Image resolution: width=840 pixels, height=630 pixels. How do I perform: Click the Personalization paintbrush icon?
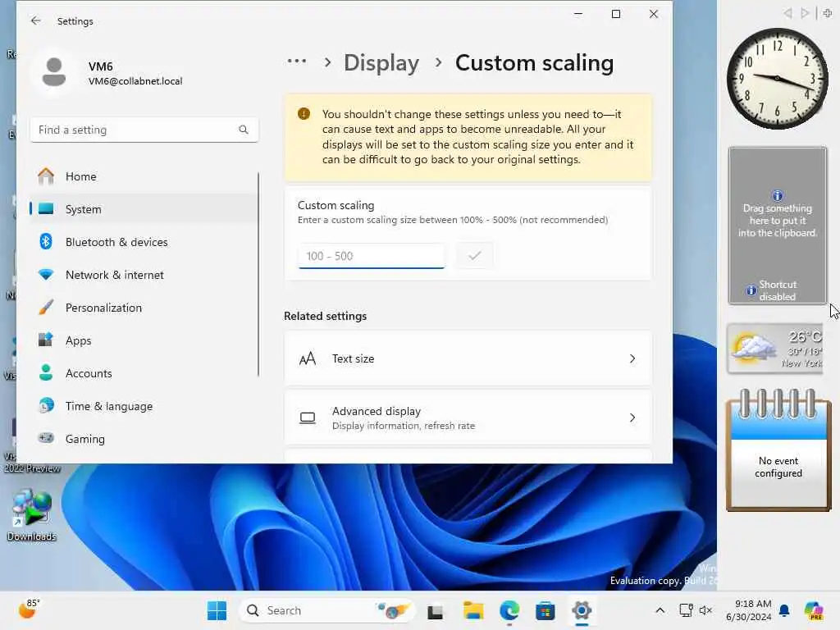pos(46,308)
